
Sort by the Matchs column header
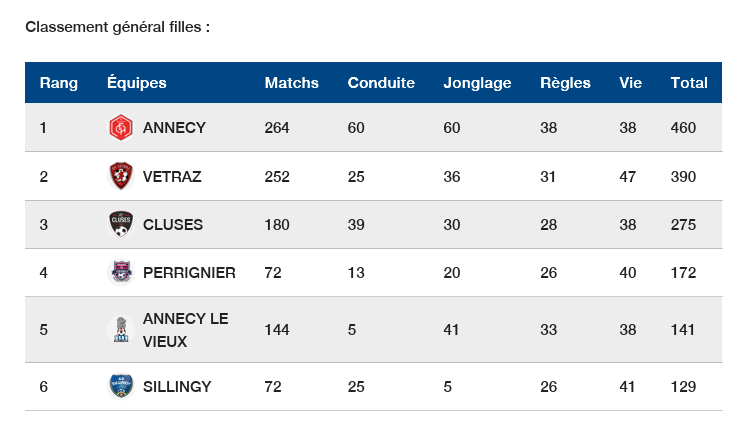coord(291,83)
